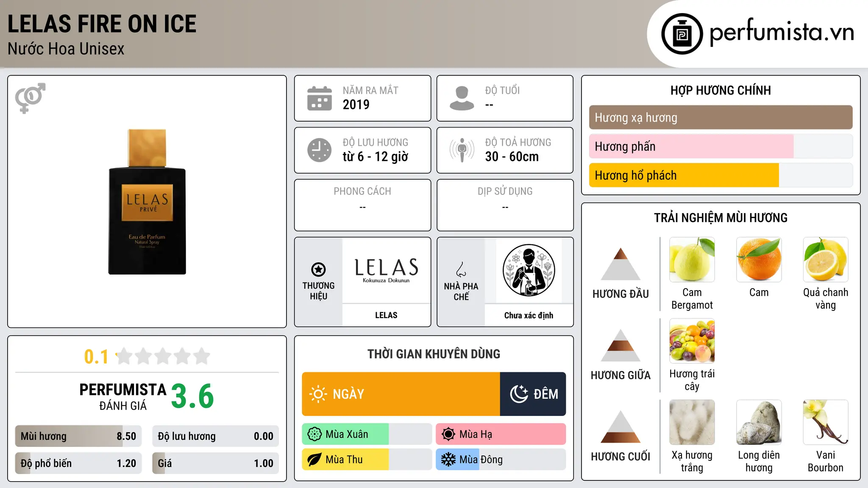Click the Hợp hương chính heading

(x=721, y=90)
